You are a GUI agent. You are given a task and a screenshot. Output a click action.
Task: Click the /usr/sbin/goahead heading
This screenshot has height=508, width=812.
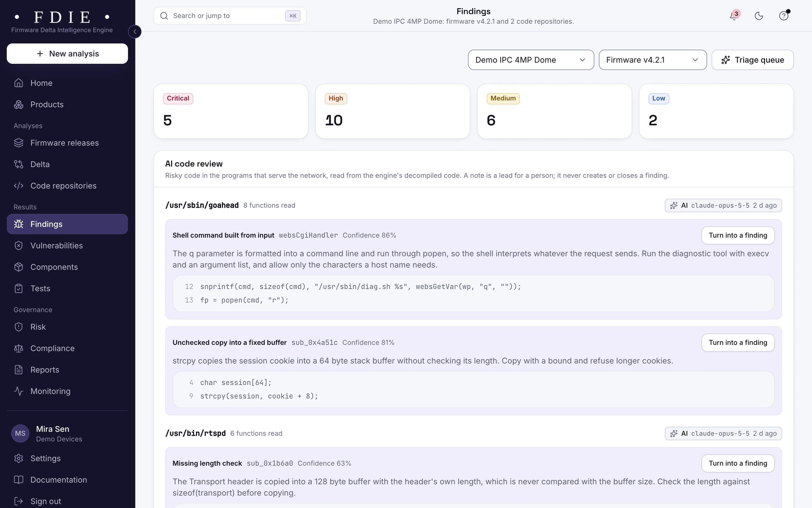202,205
